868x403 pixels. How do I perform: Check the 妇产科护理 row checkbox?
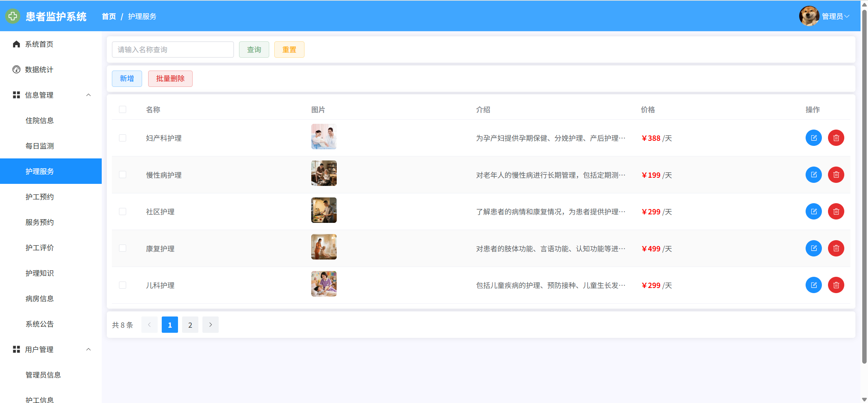122,138
